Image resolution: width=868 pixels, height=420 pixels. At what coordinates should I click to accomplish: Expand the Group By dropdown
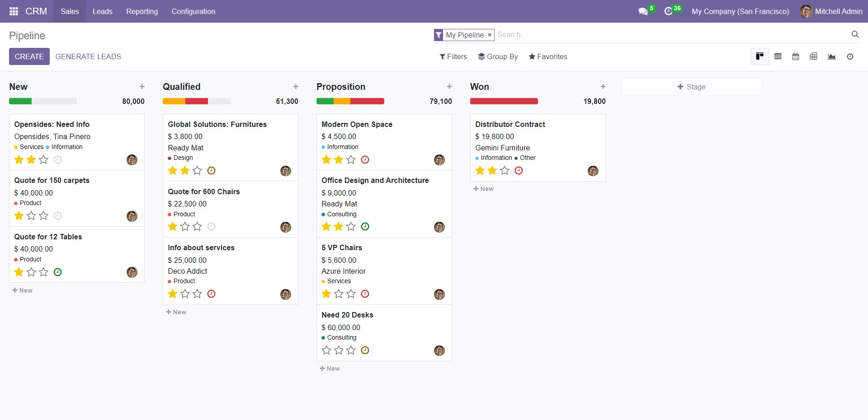pyautogui.click(x=498, y=56)
